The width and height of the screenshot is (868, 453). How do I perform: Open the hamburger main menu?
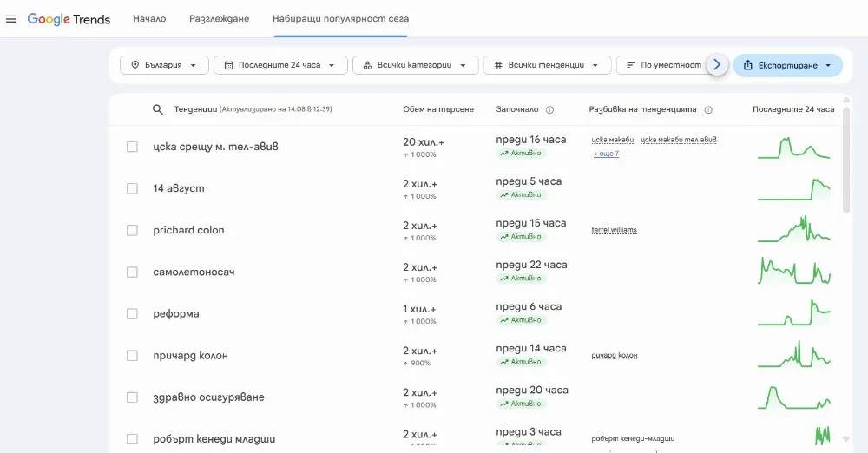(11, 19)
